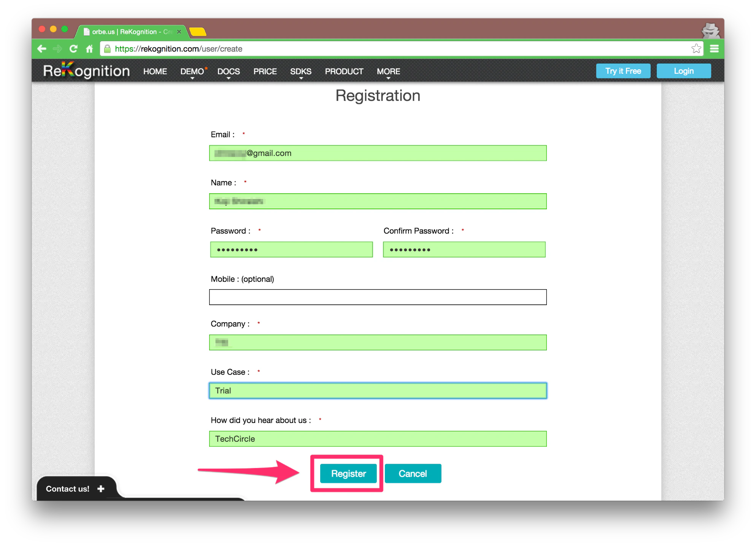
Task: Open the Contact us! tab
Action: coord(76,489)
